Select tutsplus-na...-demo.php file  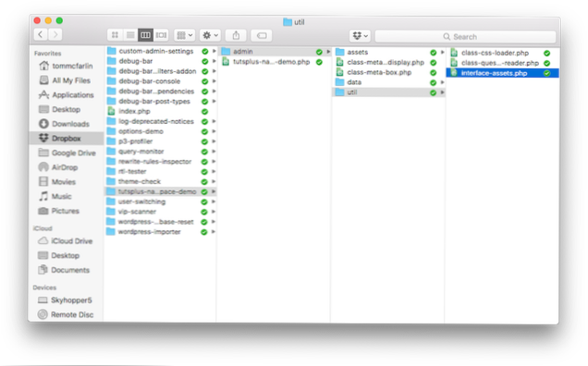pyautogui.click(x=275, y=62)
